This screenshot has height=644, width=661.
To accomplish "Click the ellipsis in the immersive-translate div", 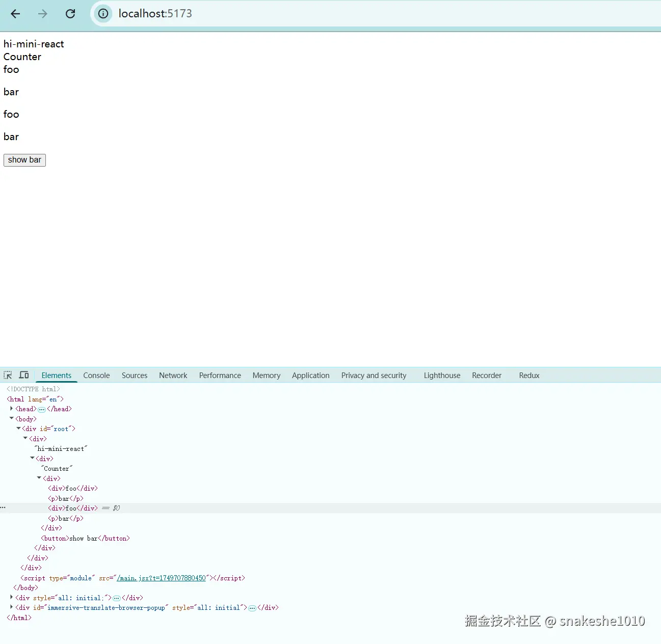I will tap(252, 608).
